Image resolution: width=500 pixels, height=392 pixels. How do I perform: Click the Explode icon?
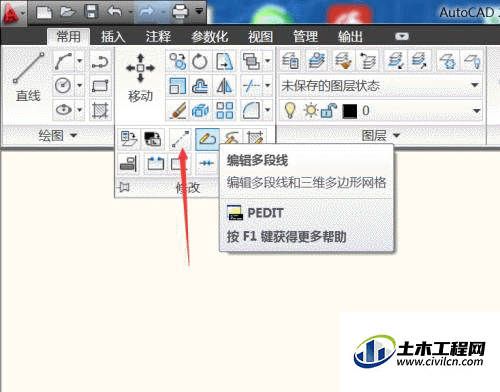point(200,110)
